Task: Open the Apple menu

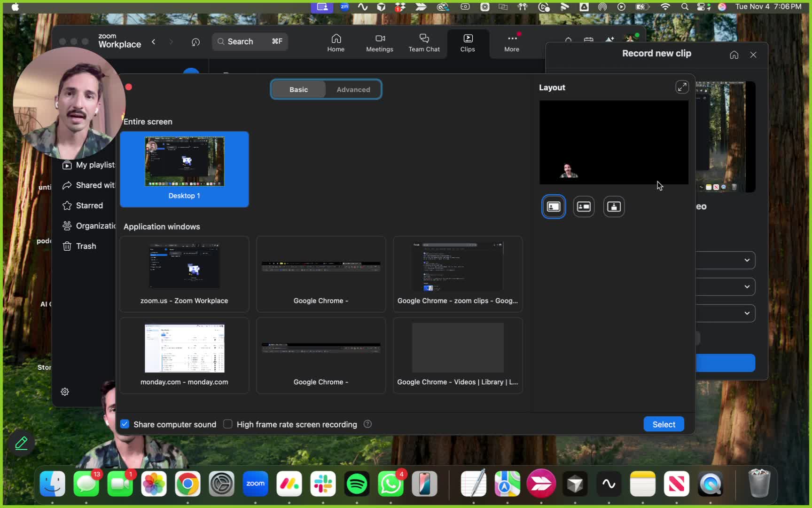Action: pos(15,7)
